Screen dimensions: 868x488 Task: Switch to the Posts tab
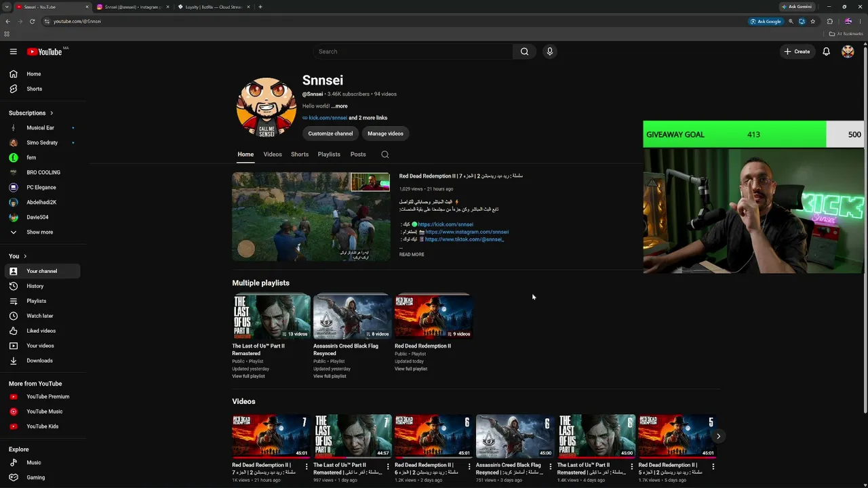[358, 155]
